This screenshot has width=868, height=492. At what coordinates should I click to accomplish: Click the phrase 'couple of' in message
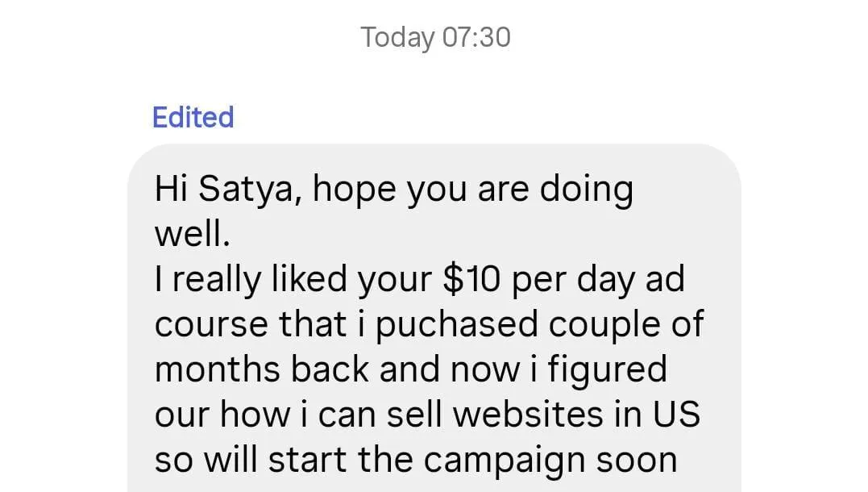[626, 325]
